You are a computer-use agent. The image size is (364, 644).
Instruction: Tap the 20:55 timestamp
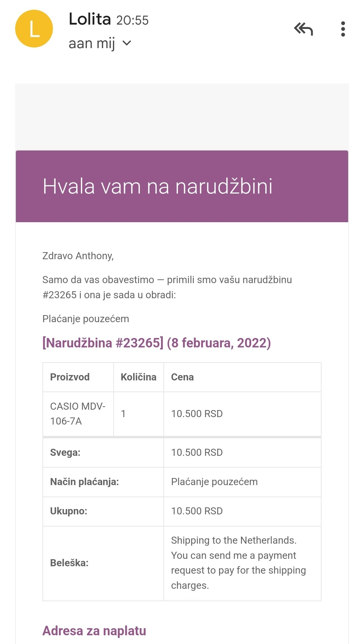(132, 21)
